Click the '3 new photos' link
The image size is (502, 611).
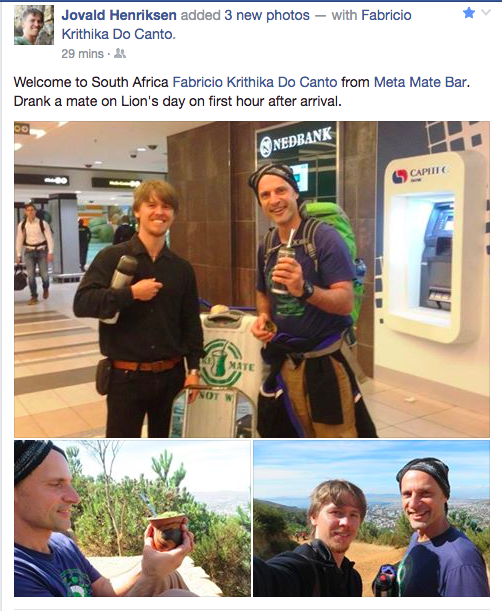tap(267, 15)
